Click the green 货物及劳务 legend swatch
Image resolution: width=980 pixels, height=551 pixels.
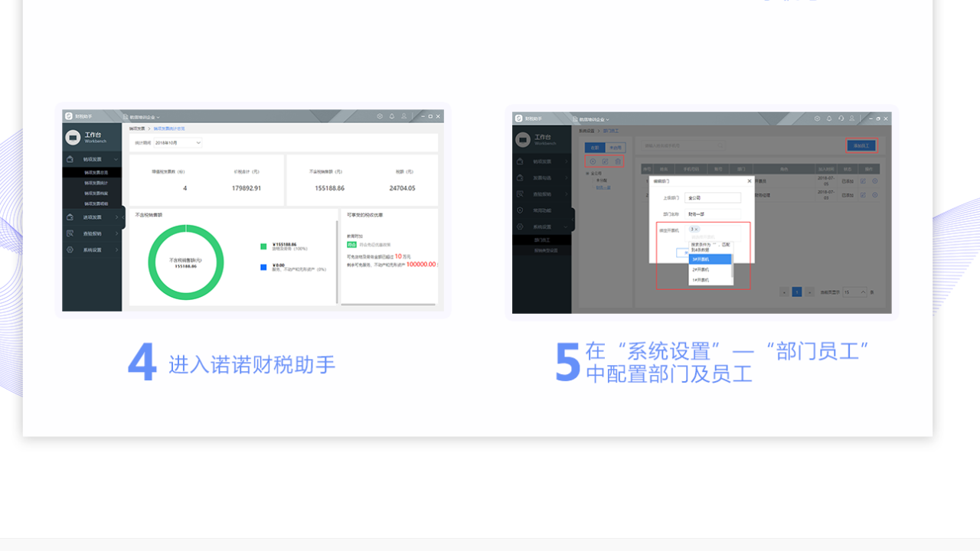click(263, 246)
